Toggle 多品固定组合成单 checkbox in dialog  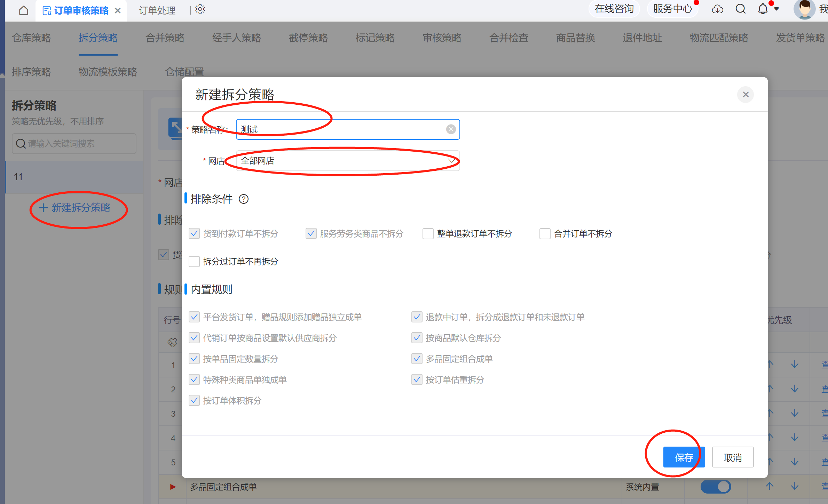[x=417, y=359]
